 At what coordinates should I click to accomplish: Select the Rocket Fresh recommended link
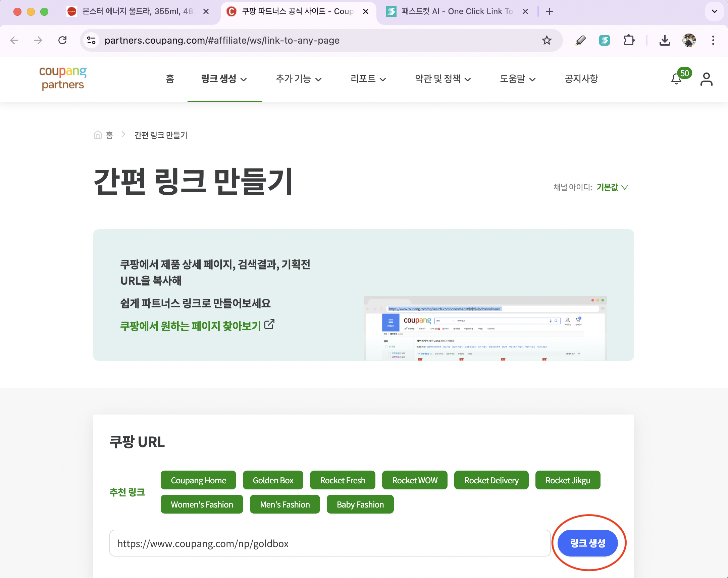343,480
